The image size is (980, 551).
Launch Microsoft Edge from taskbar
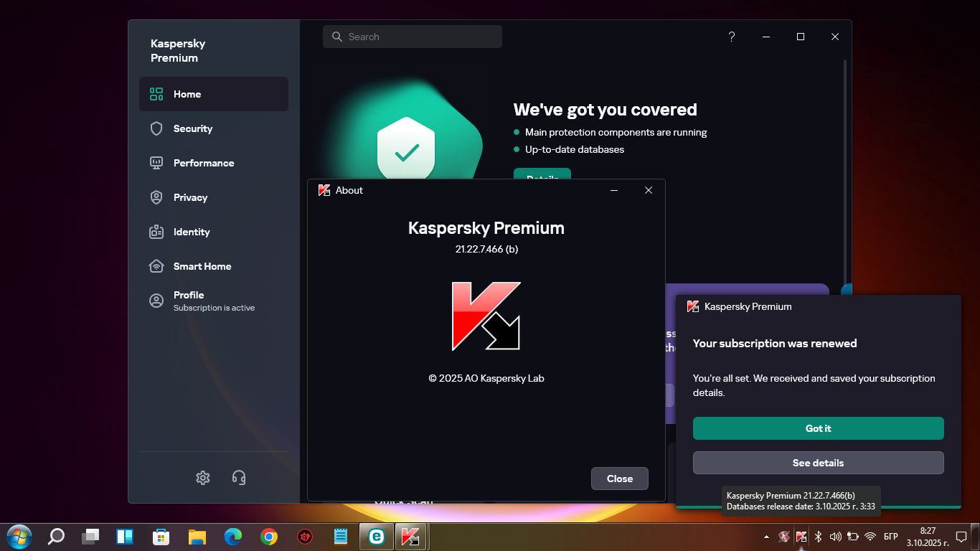click(x=233, y=536)
